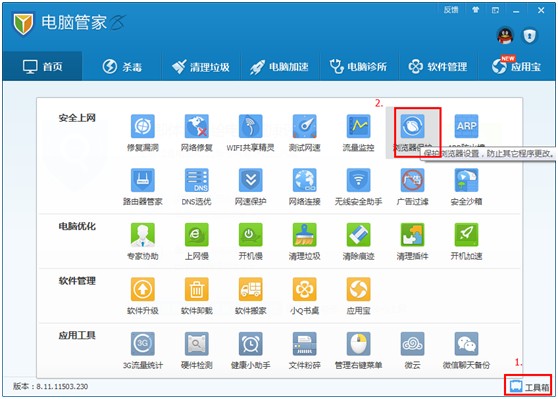Click the 电脑管家 shield logo
The width and height of the screenshot is (558, 399).
pos(23,23)
